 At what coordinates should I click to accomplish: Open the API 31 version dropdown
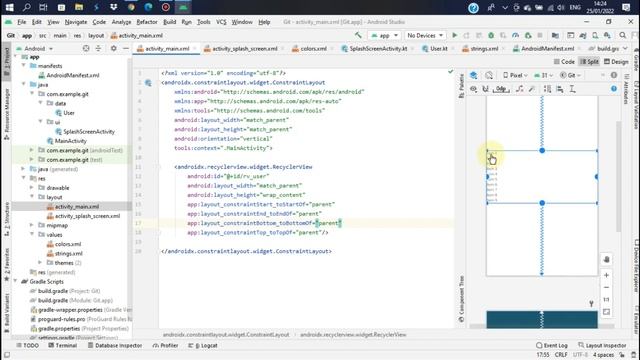(544, 75)
